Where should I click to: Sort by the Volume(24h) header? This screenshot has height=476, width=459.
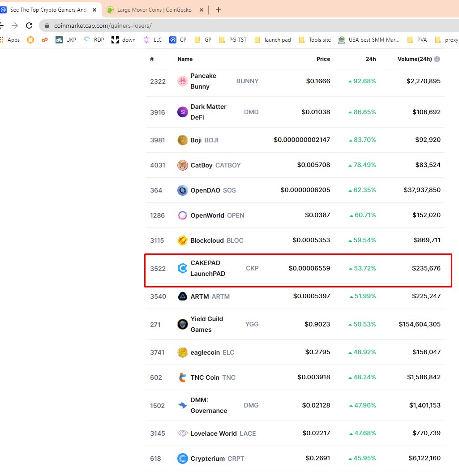(x=415, y=59)
